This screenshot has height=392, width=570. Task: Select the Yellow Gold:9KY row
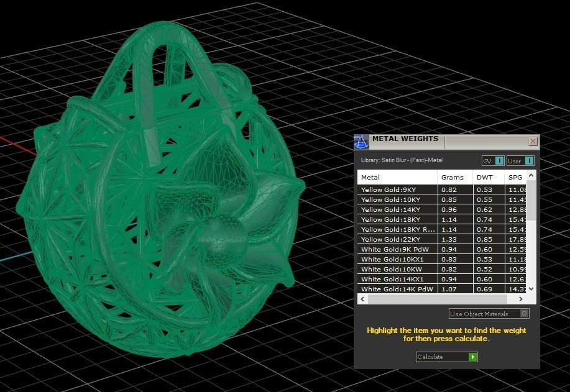(x=442, y=189)
